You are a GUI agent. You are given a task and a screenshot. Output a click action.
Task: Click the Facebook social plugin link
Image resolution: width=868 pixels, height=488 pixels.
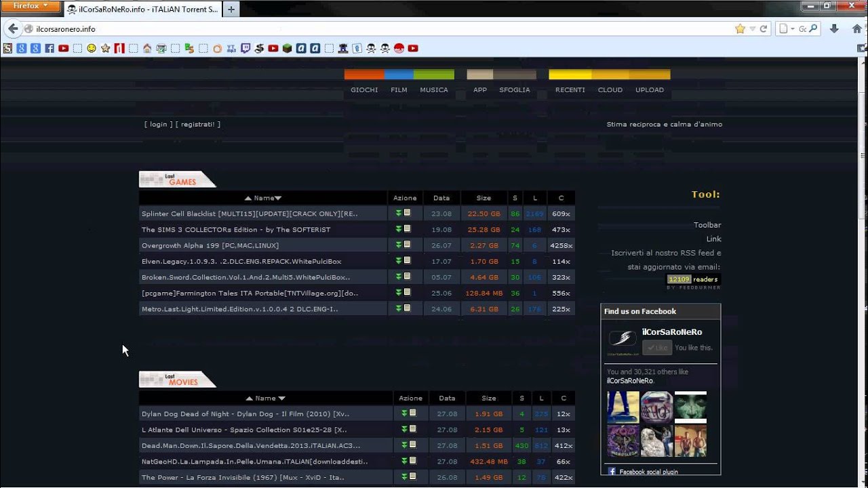pyautogui.click(x=648, y=472)
